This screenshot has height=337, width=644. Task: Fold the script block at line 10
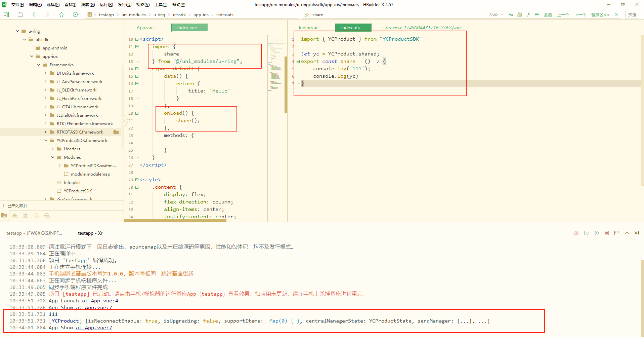(137, 39)
